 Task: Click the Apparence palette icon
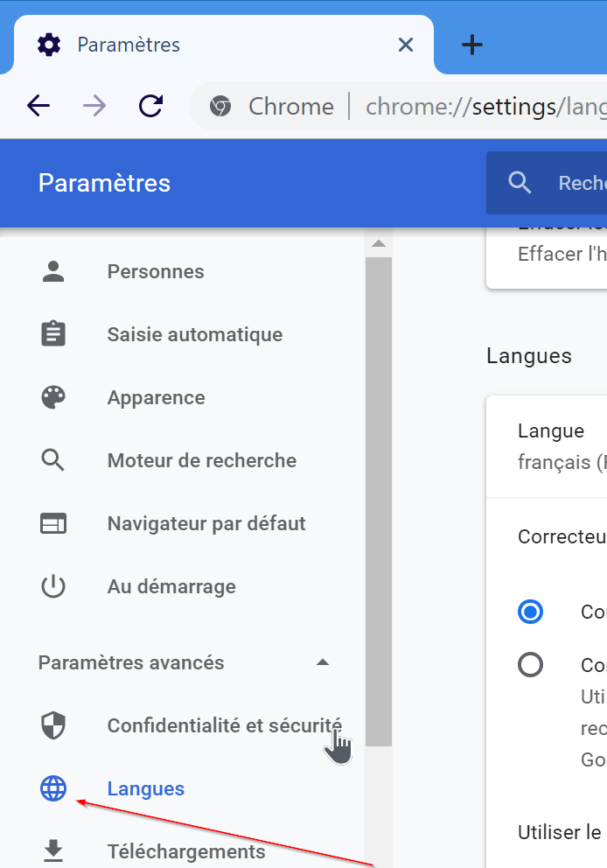pos(53,397)
